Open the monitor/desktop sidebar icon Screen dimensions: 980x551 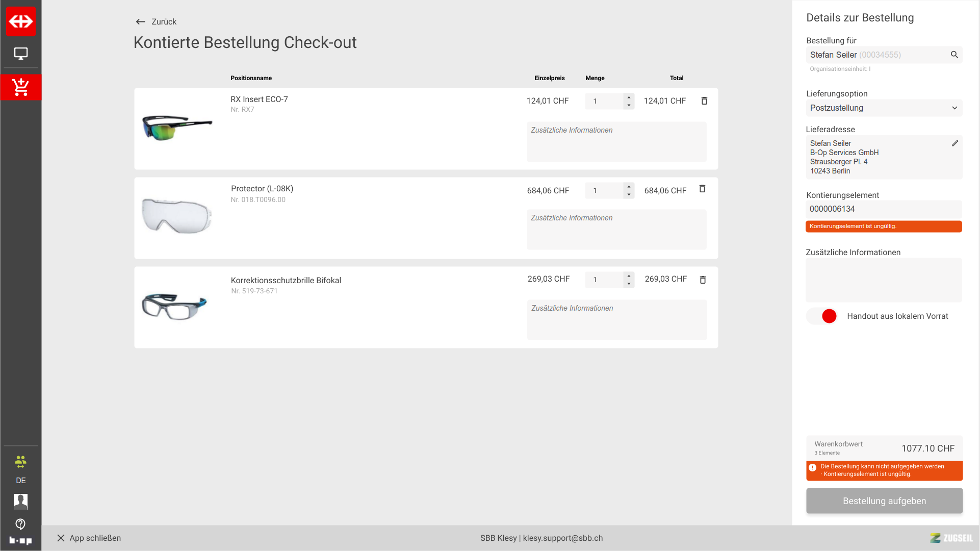[21, 54]
